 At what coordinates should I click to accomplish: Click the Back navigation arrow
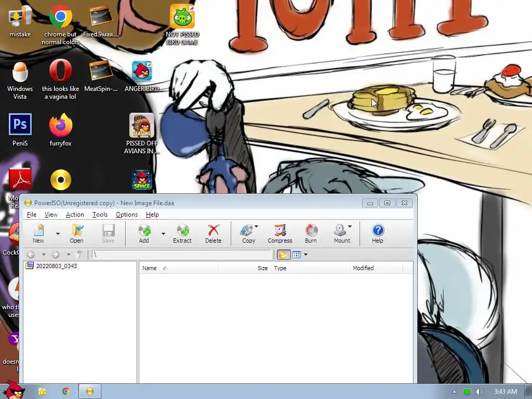pyautogui.click(x=31, y=255)
